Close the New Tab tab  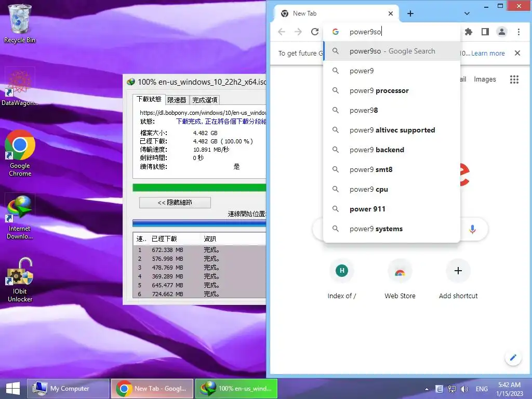(391, 14)
